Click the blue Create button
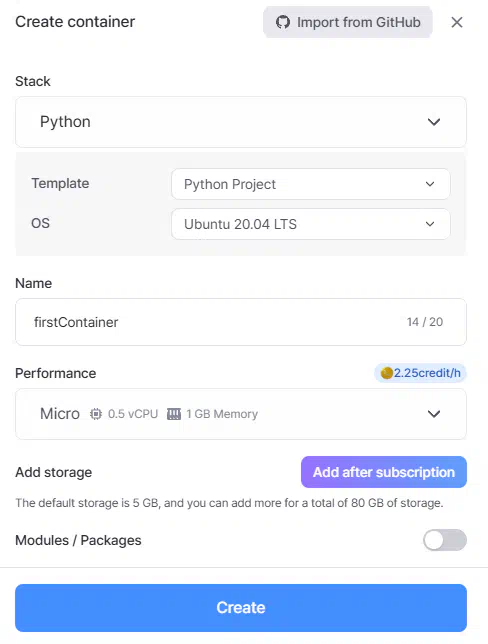Screen dimensions: 488x644 click(x=241, y=608)
